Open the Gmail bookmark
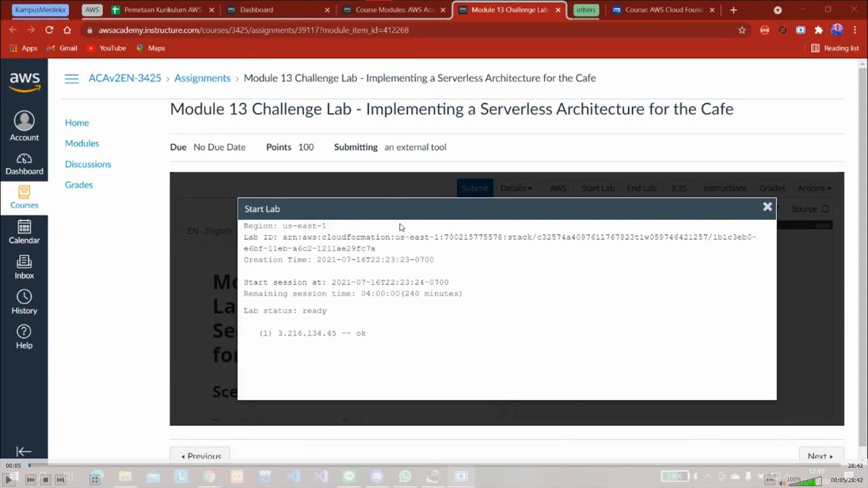Viewport: 868px width, 488px height. (61, 48)
